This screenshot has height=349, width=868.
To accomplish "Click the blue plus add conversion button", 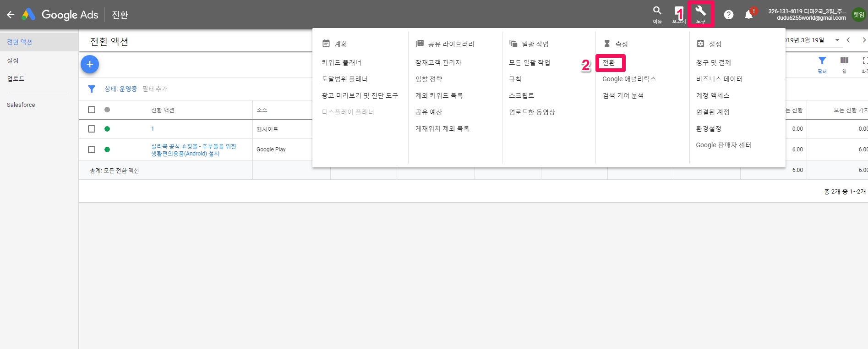I will (x=90, y=64).
